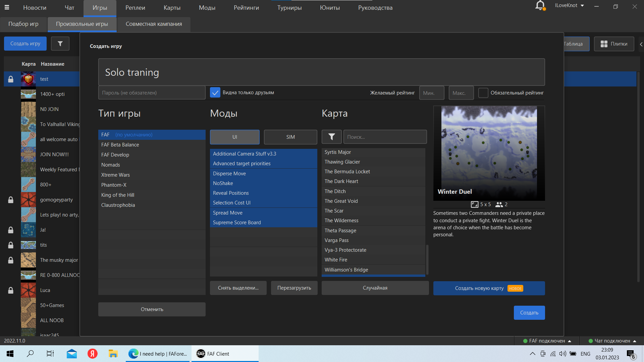This screenshot has width=644, height=362.
Task: Deselect NoShake mod
Action: (x=263, y=183)
